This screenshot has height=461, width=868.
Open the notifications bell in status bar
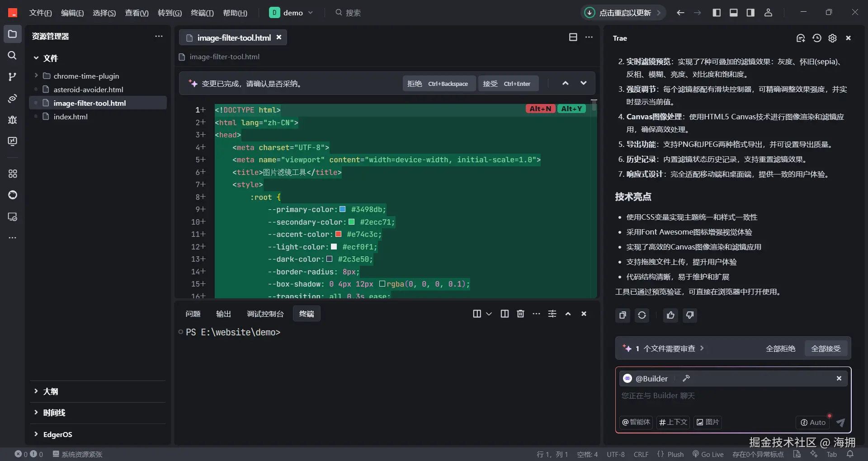click(850, 454)
